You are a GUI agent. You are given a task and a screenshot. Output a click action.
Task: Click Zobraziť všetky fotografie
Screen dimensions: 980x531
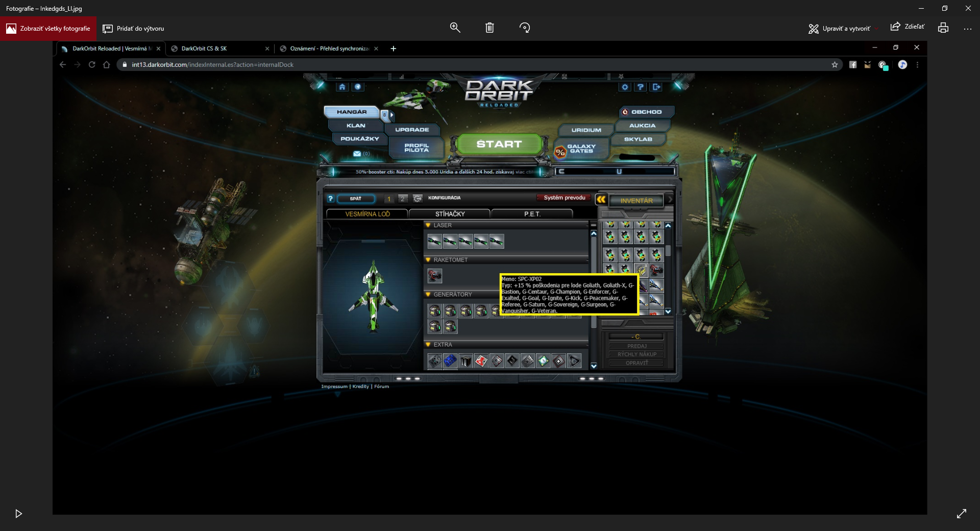click(48, 29)
